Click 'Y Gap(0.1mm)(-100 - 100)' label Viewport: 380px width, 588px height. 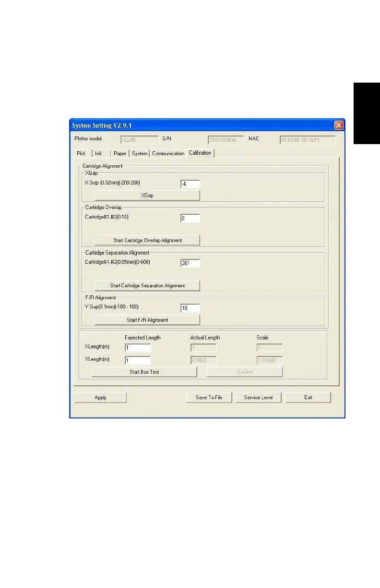[x=113, y=306]
